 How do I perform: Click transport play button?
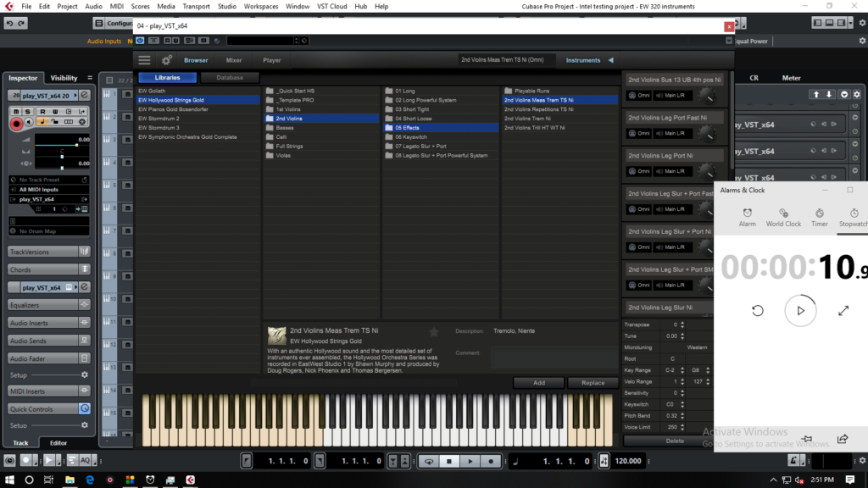(x=470, y=461)
